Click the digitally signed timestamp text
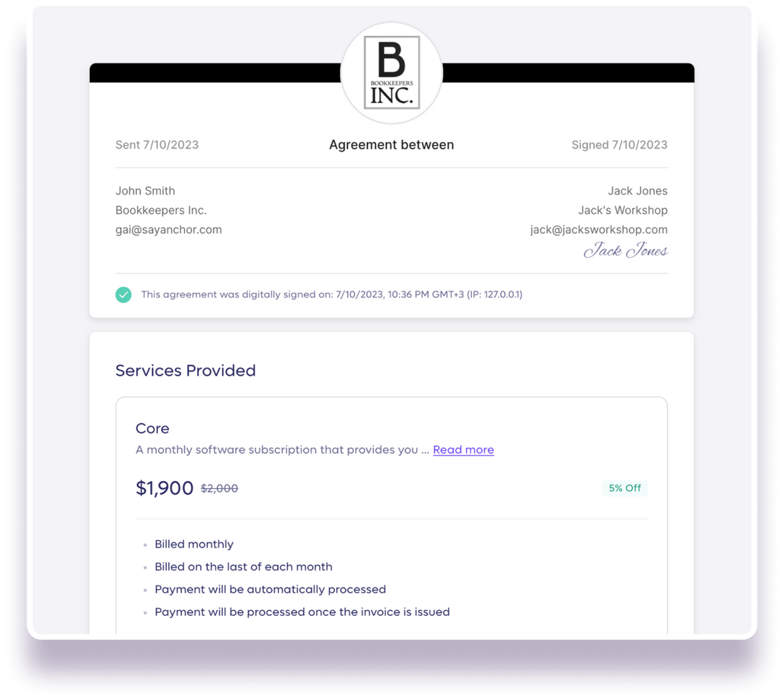The image size is (783, 700). click(x=331, y=295)
